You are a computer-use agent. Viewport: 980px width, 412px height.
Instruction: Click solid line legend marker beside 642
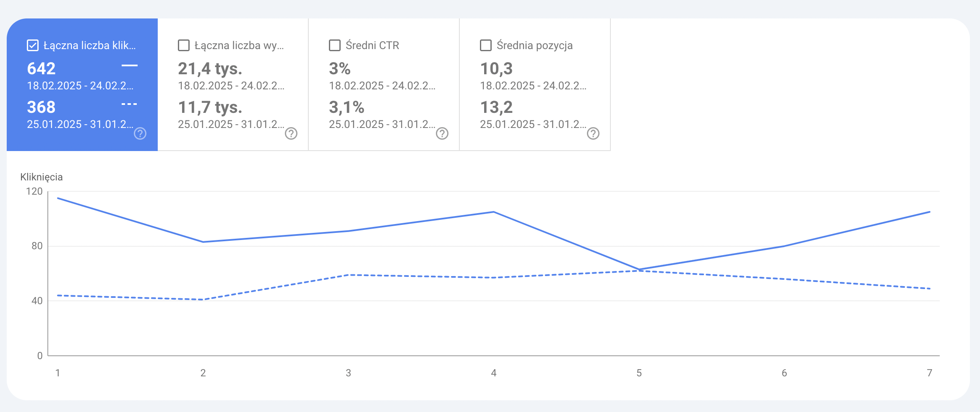click(129, 65)
